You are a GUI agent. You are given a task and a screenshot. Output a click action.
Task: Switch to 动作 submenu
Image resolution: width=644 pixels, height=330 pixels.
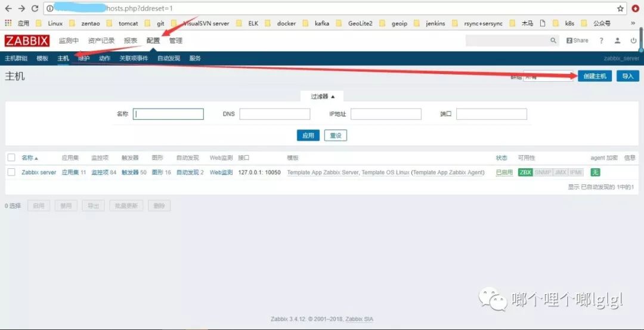pyautogui.click(x=105, y=58)
